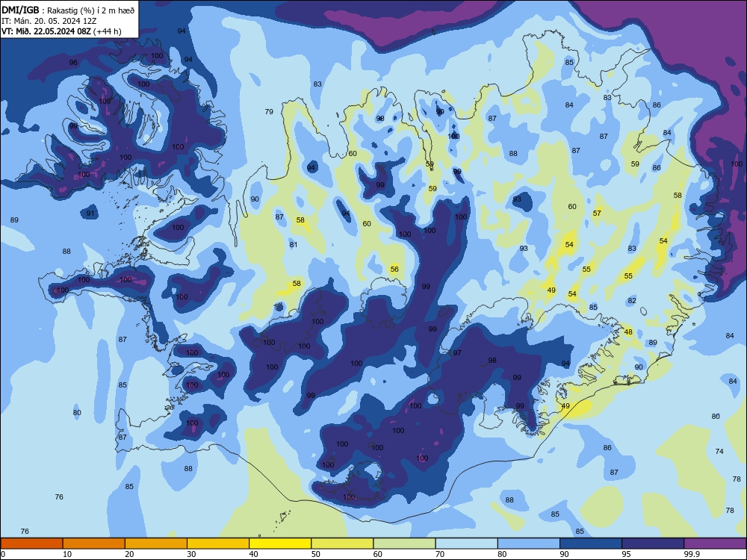Viewport: 747px width, 560px height.
Task: Choose the light green 60–70 legend swatch
Action: tap(404, 544)
